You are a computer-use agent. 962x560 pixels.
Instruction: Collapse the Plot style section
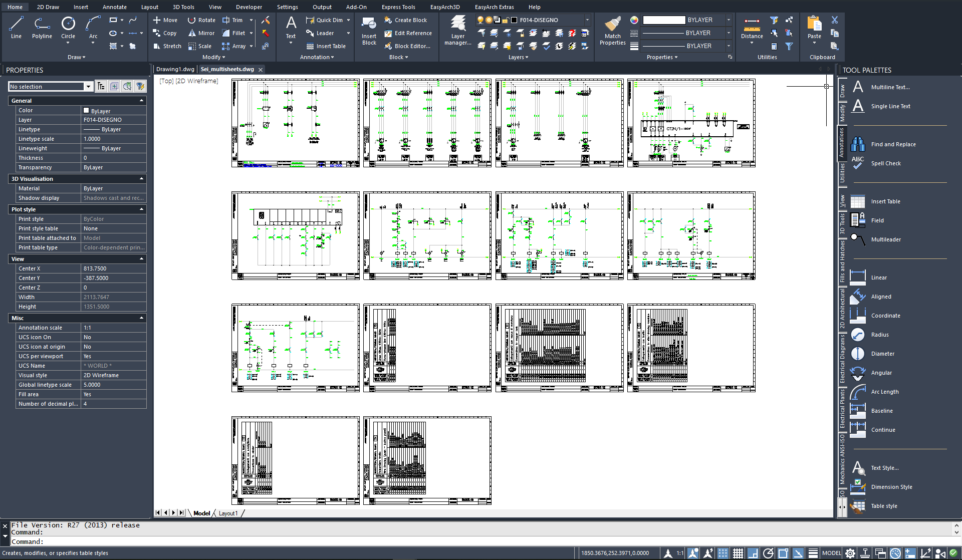click(141, 209)
